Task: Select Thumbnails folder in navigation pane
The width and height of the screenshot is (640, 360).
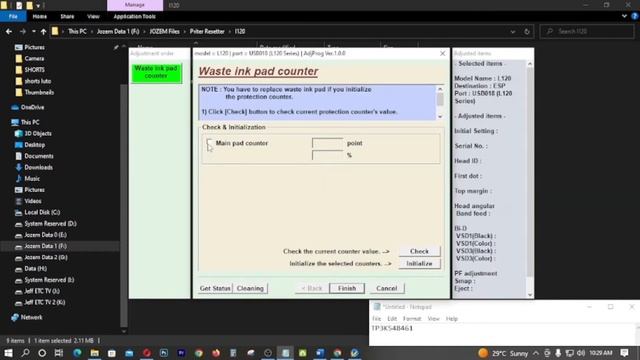Action: click(39, 92)
